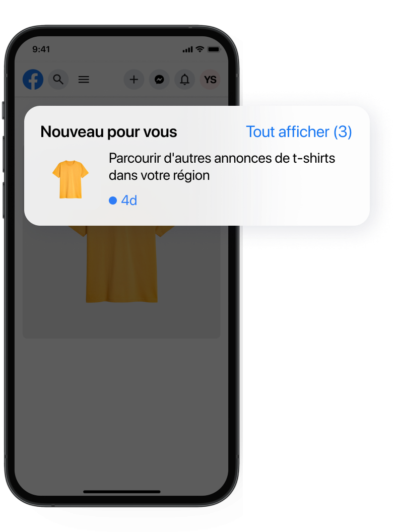Click the blue unread dot indicator

pyautogui.click(x=113, y=201)
